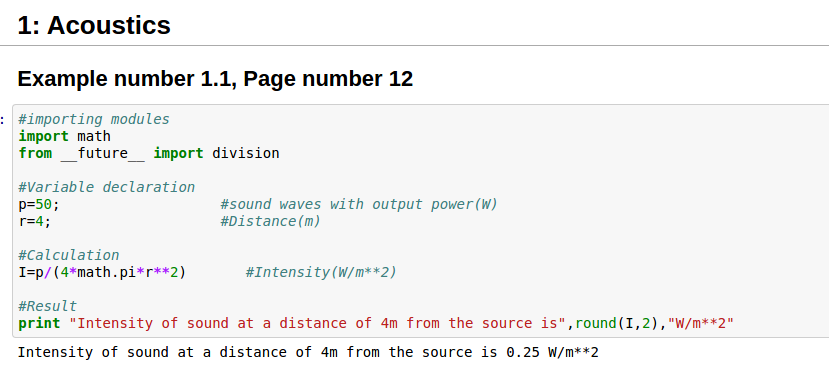Click the "W/m**2" string at end of print line
829x384 pixels.
pyautogui.click(x=701, y=323)
